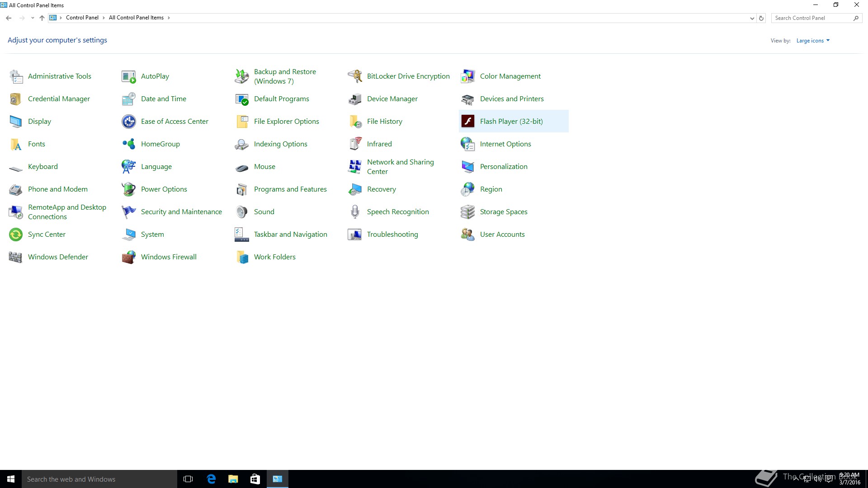
Task: Open Taskbar and Navigation link
Action: (290, 235)
